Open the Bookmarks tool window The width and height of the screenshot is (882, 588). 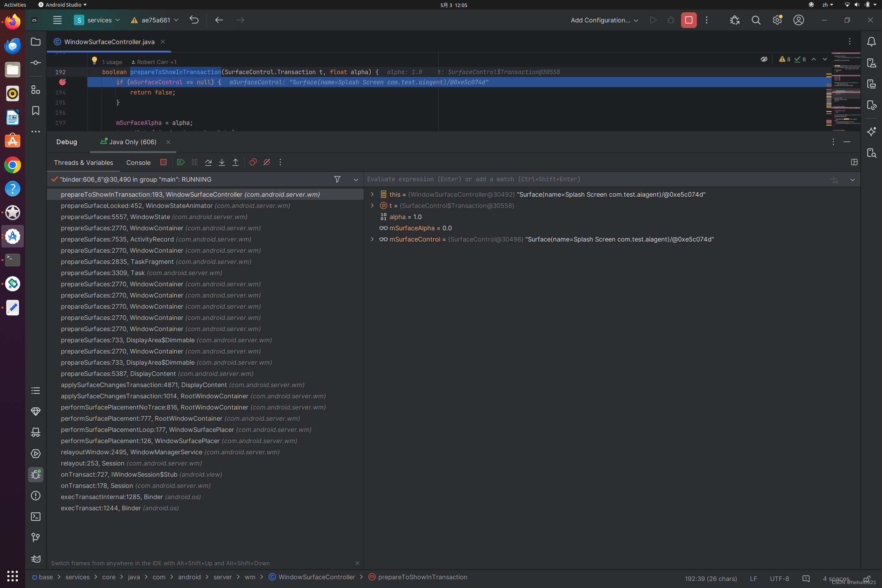coord(36,111)
